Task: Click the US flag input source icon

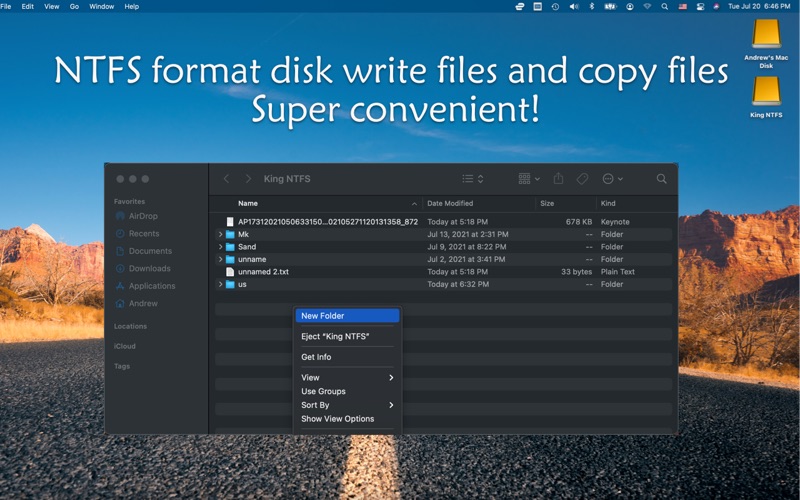Action: tap(683, 7)
